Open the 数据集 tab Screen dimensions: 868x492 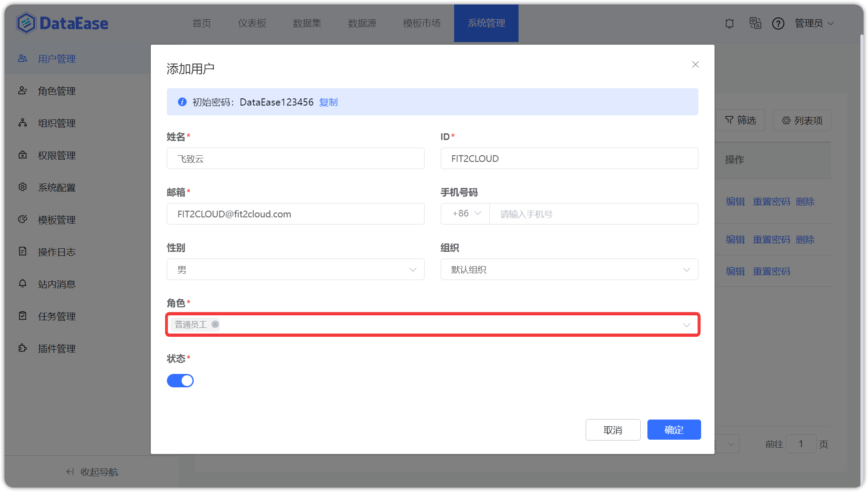click(x=307, y=23)
